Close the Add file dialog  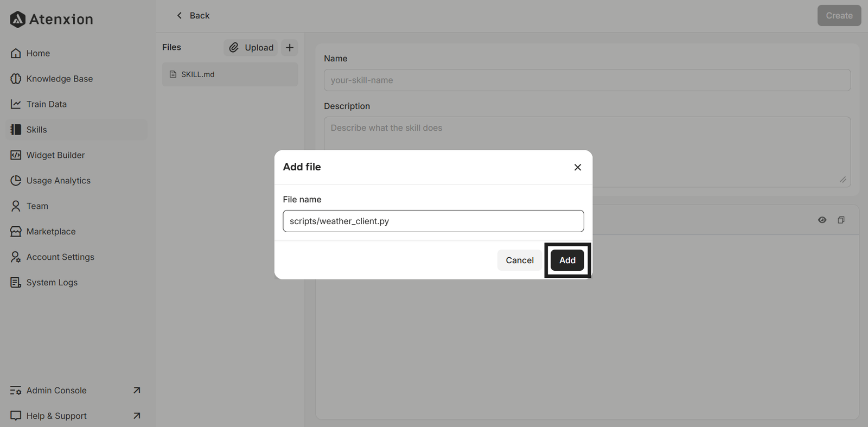[578, 167]
